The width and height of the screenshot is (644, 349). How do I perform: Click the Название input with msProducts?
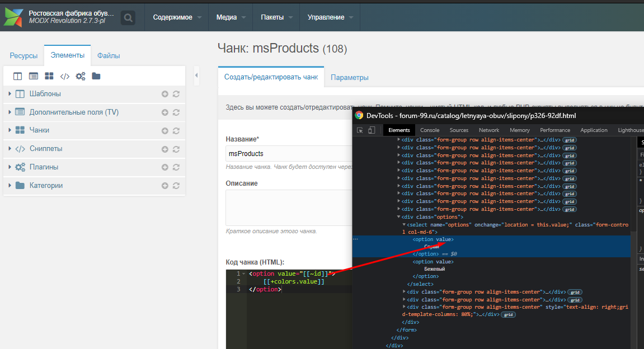(289, 154)
